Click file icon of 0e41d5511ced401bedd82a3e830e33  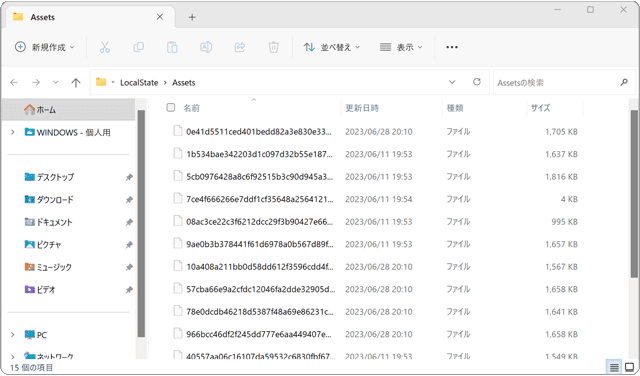pos(178,131)
